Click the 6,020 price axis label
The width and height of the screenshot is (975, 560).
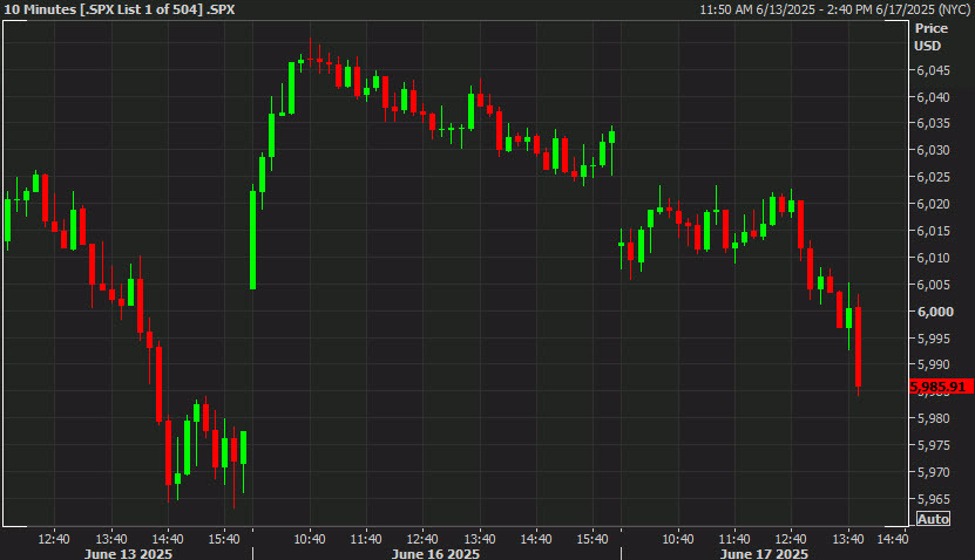point(933,204)
